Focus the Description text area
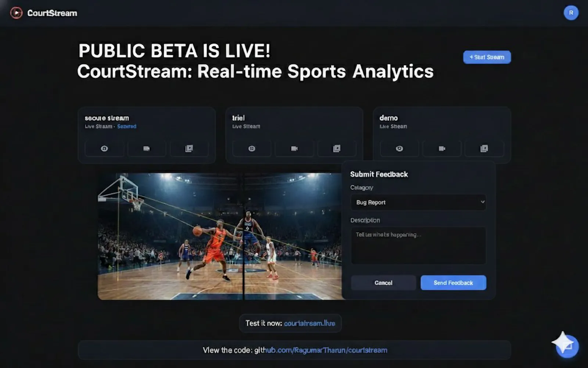This screenshot has height=368, width=588. click(x=418, y=245)
